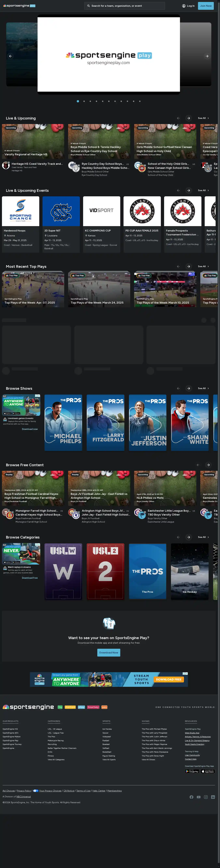This screenshot has width=220, height=868.
Task: Expand See All for Browse Shows
Action: (203, 389)
